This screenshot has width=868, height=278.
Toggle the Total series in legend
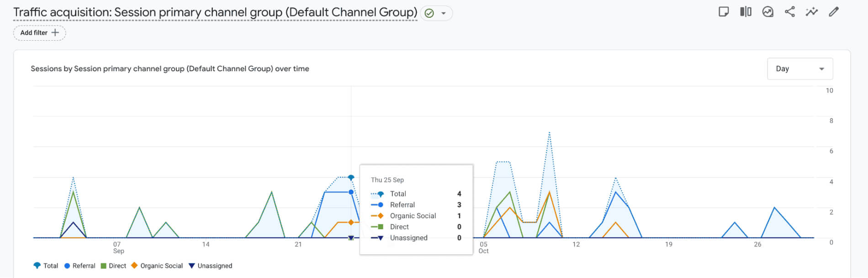(46, 266)
